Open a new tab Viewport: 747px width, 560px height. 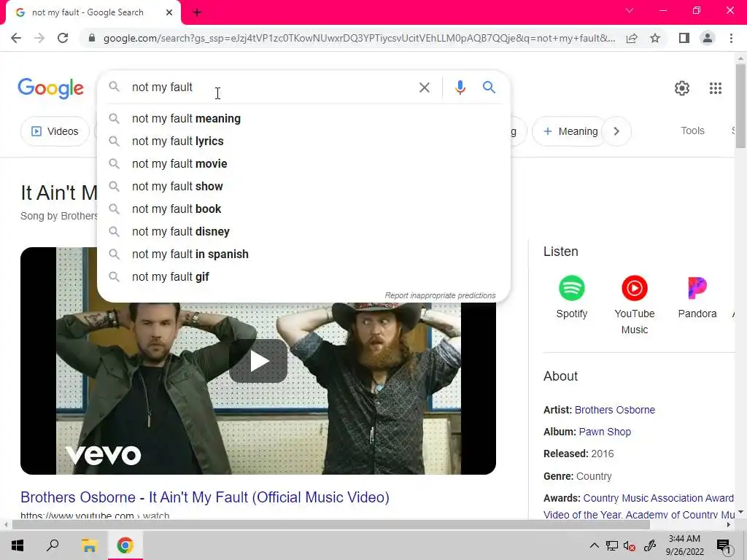click(x=197, y=12)
